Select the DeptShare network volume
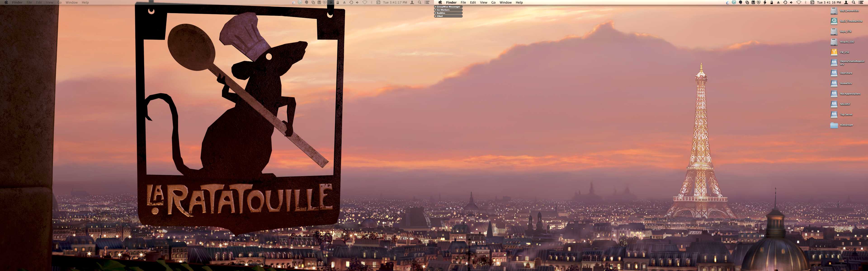 click(834, 73)
